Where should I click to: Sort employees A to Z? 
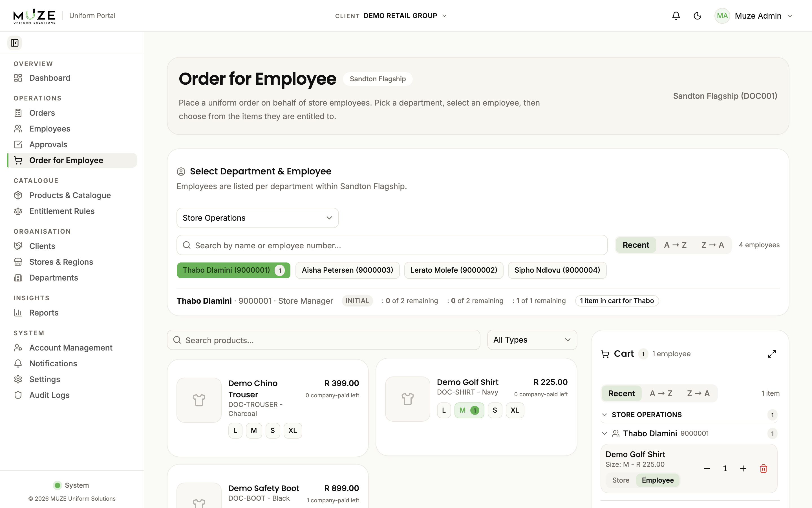point(675,245)
